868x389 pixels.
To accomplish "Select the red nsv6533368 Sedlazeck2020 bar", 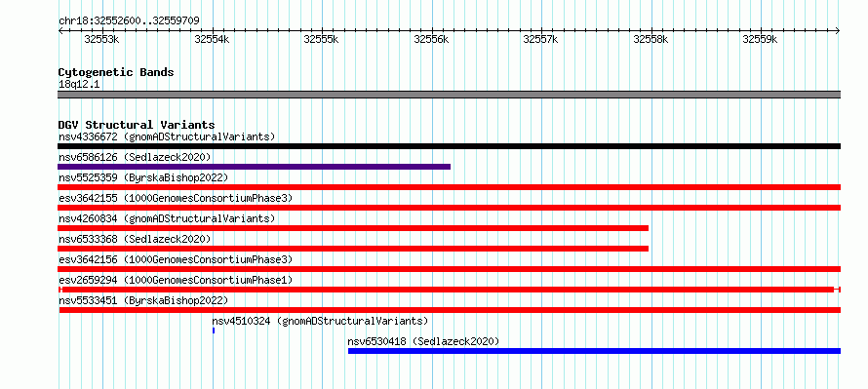I will (353, 249).
